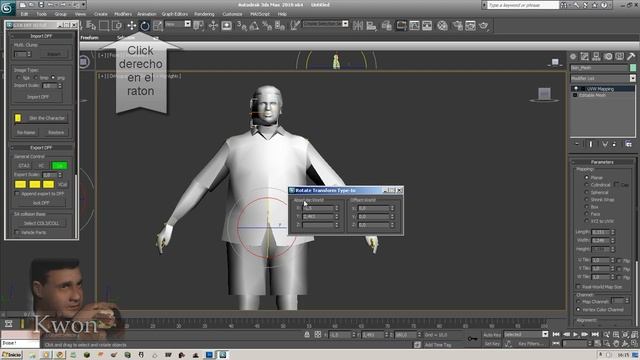Click the Rectangular Selection Region icon
Viewport: 640px width, 360px height.
click(x=104, y=26)
